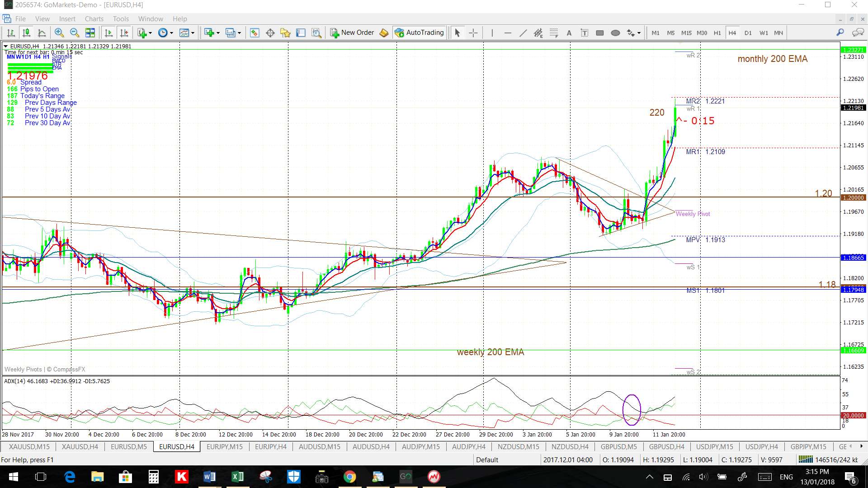Click the New Order button
The height and width of the screenshot is (488, 868).
(x=352, y=33)
